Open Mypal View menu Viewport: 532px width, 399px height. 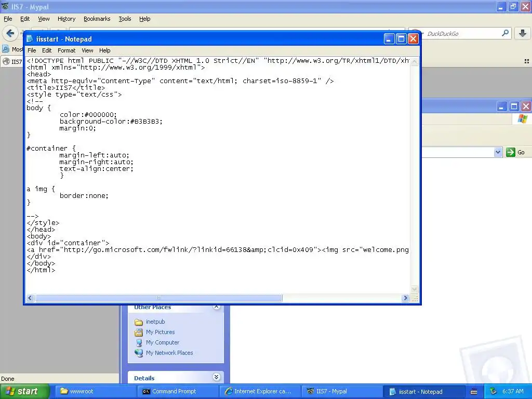[x=44, y=19]
